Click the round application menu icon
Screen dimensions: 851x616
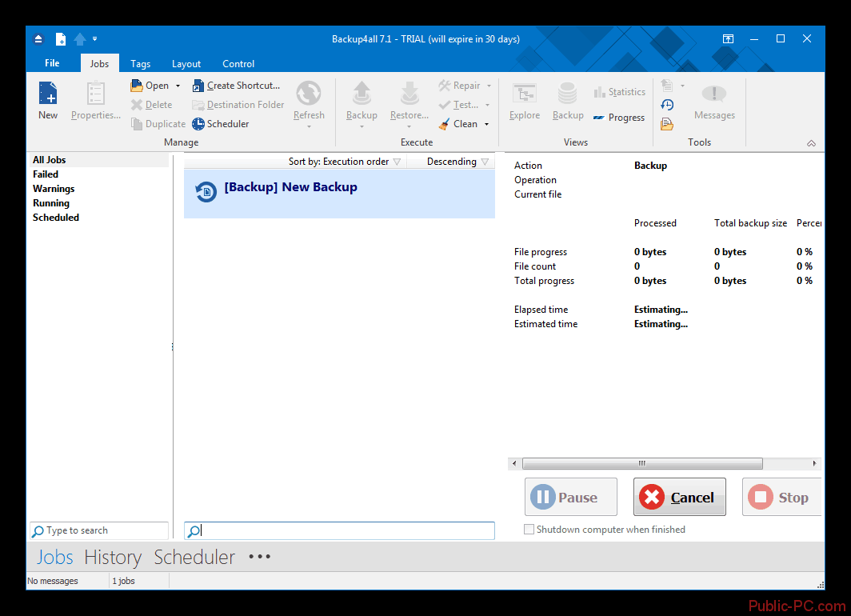[x=38, y=39]
